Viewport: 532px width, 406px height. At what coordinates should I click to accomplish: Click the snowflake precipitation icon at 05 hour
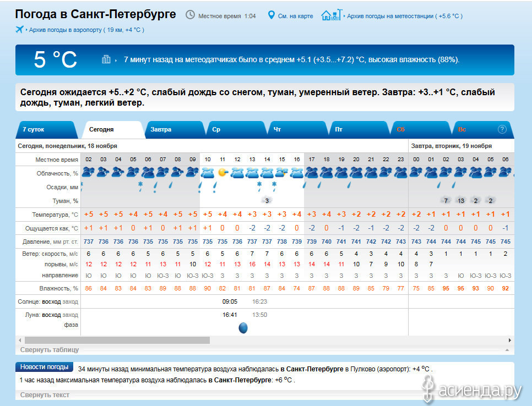point(140,186)
